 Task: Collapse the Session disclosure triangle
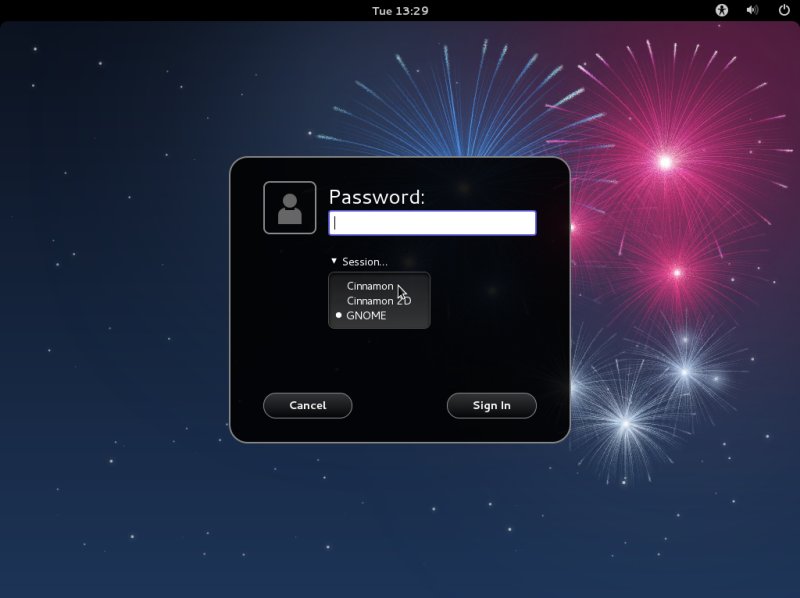[334, 261]
